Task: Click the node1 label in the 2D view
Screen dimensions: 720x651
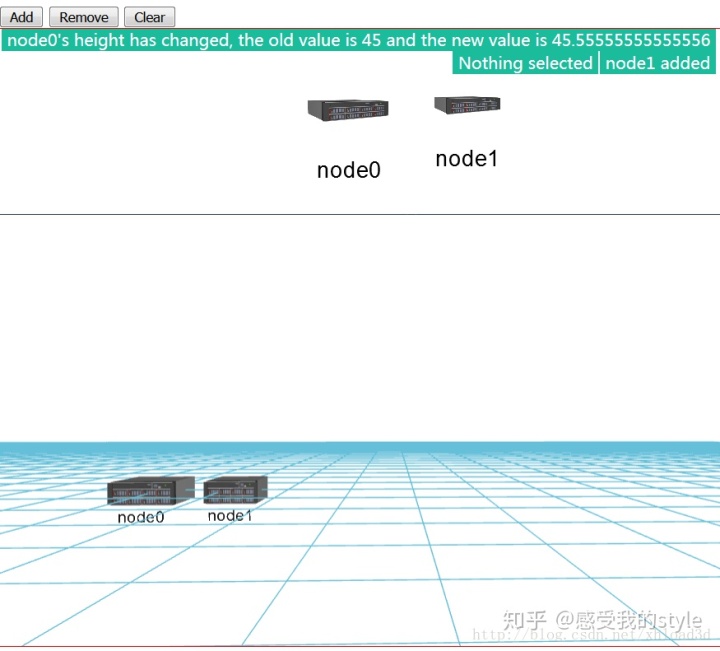Action: tap(467, 159)
